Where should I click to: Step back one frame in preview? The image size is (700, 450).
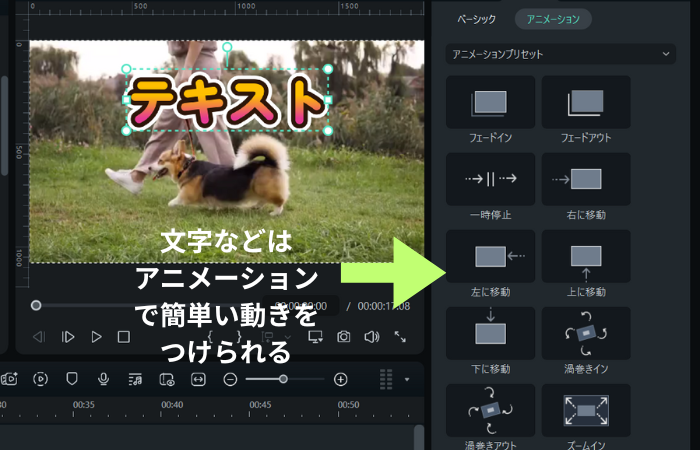[x=39, y=337]
